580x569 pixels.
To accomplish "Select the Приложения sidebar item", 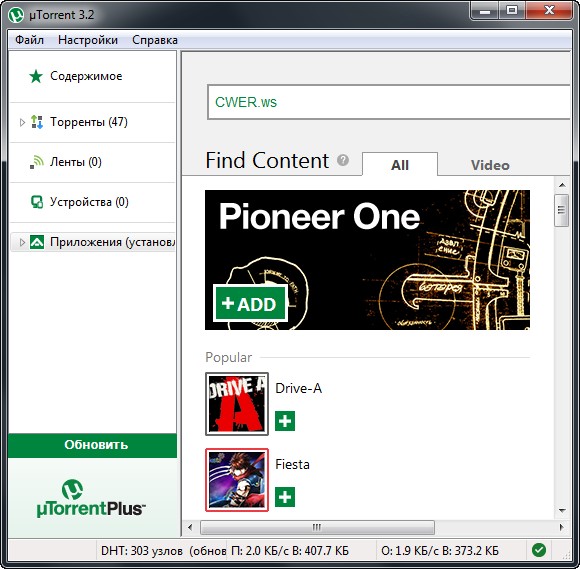I will tap(92, 242).
